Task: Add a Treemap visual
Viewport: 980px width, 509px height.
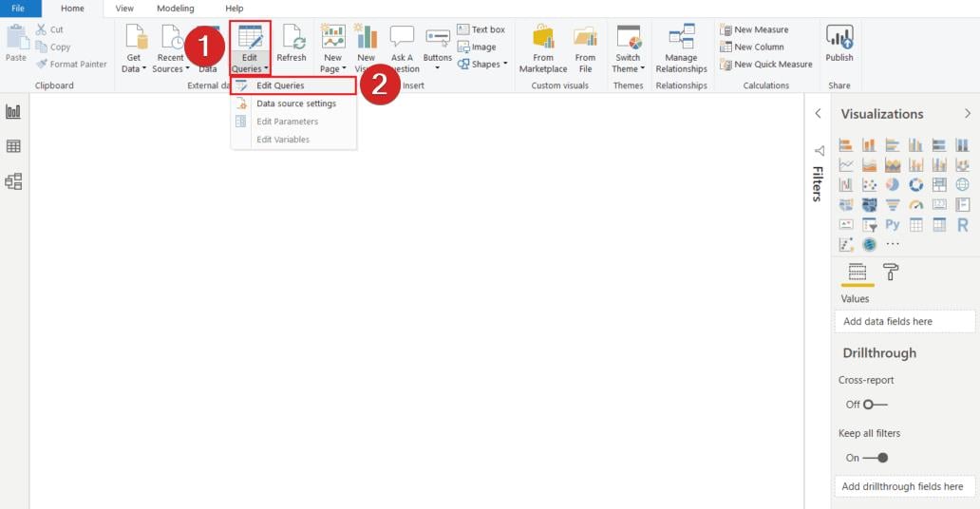Action: click(x=939, y=184)
